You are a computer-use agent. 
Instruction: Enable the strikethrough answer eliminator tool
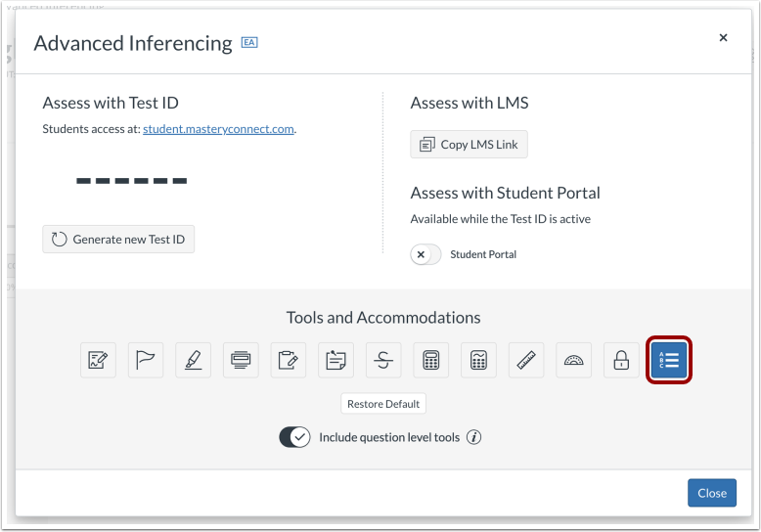383,360
